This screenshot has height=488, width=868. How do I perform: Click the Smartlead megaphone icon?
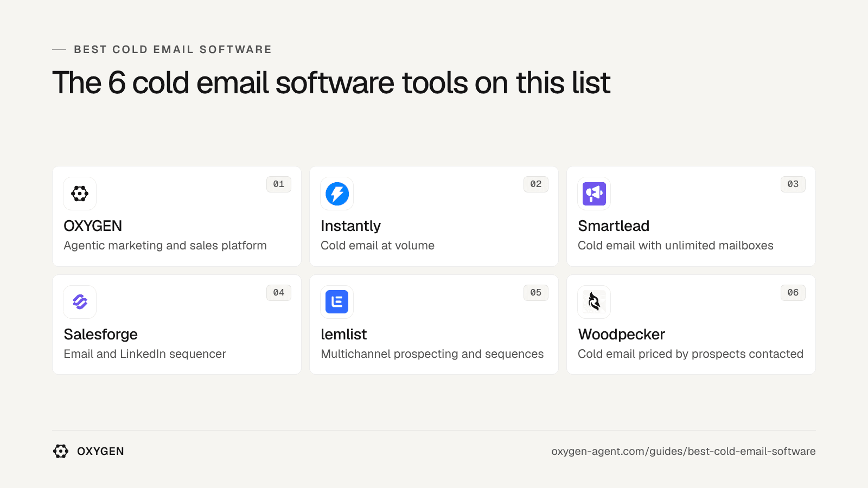click(x=594, y=194)
